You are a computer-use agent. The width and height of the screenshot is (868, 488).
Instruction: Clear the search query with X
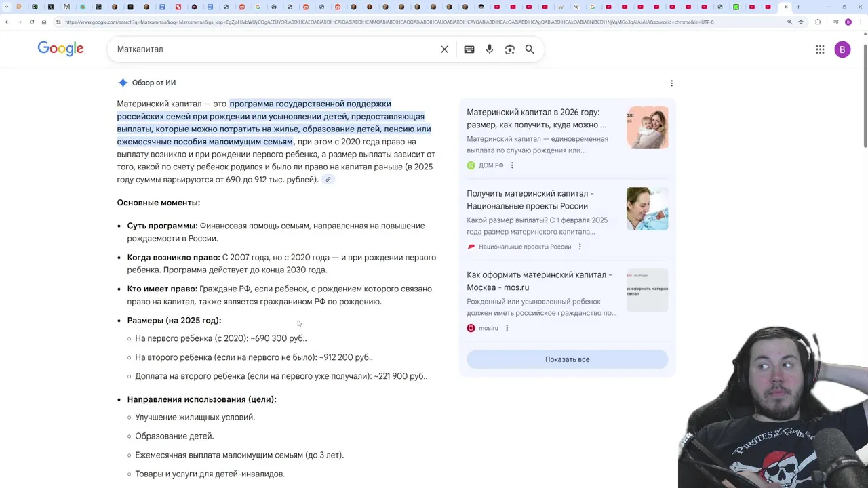tap(444, 49)
